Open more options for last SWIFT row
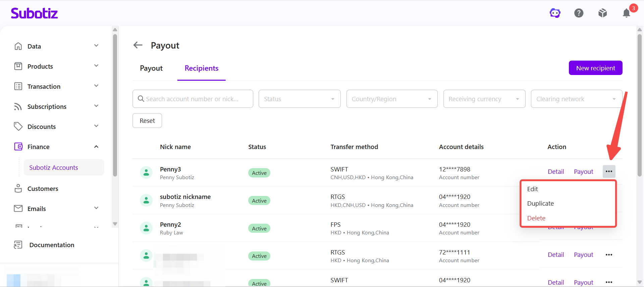The image size is (644, 287). 609,282
